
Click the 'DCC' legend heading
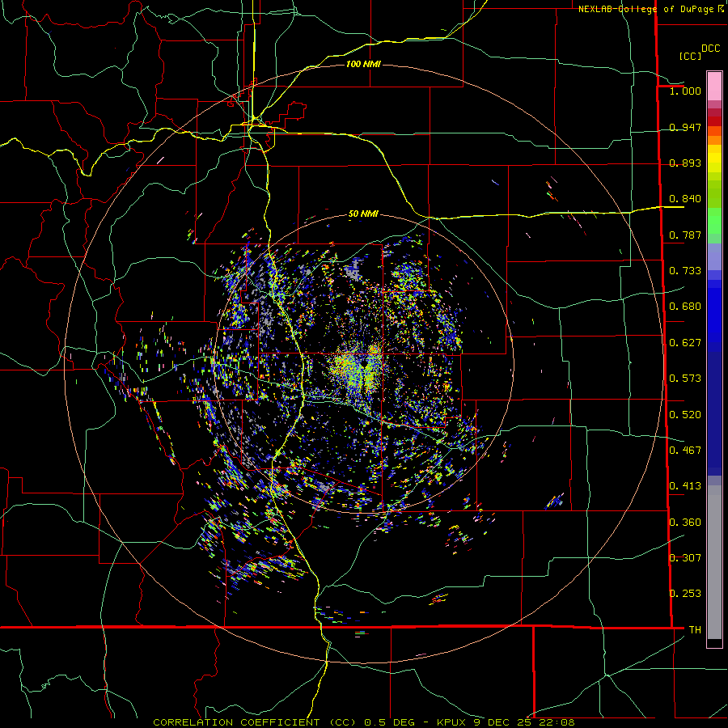[x=710, y=49]
